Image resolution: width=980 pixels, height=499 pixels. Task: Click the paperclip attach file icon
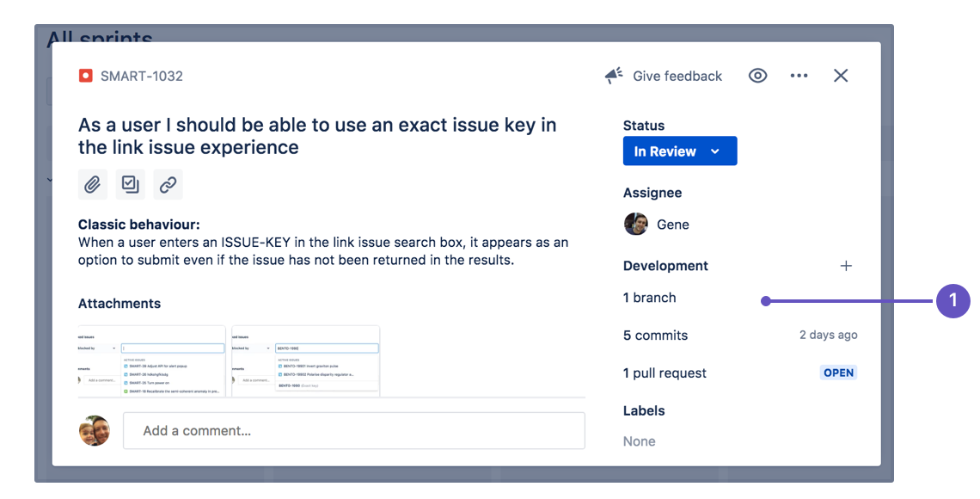click(93, 184)
